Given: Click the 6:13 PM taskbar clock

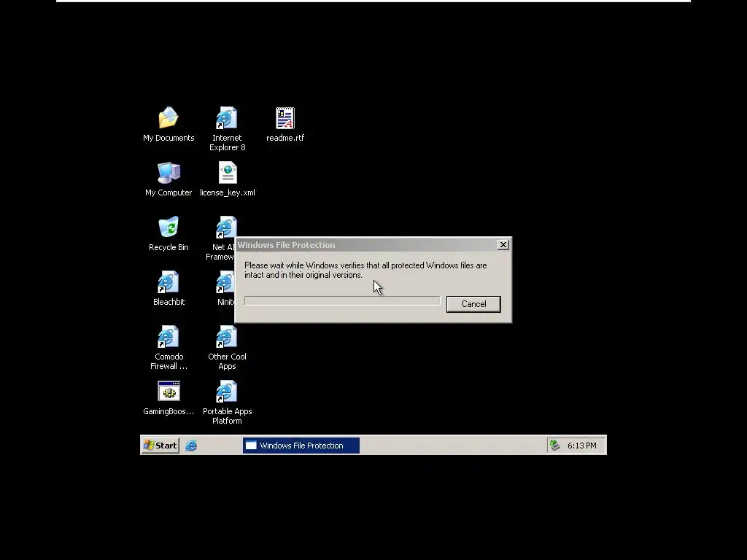Looking at the screenshot, I should click(x=581, y=446).
